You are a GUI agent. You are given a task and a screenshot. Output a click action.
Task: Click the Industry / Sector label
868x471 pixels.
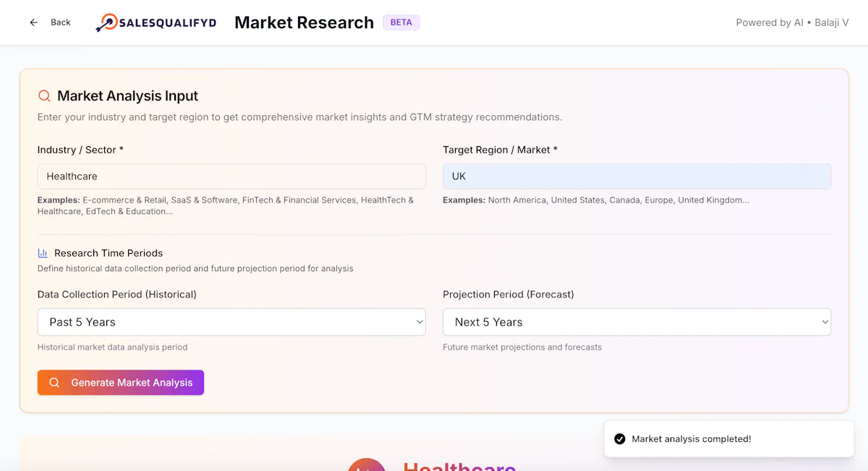(x=80, y=150)
